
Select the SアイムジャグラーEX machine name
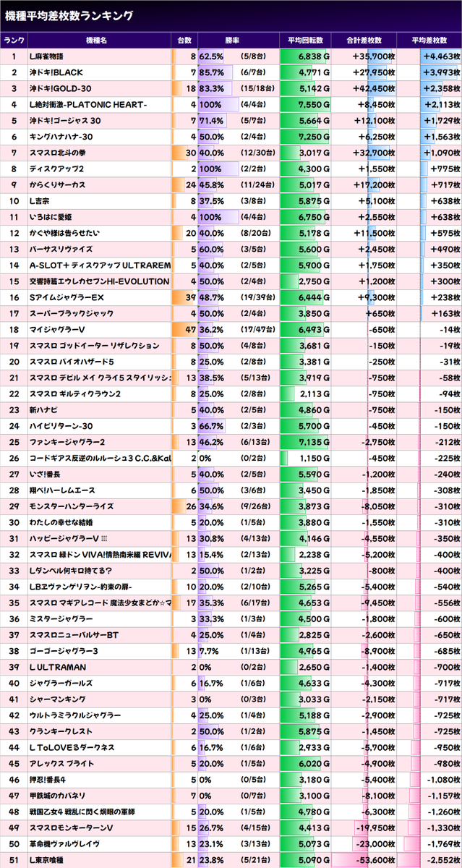[x=67, y=297]
